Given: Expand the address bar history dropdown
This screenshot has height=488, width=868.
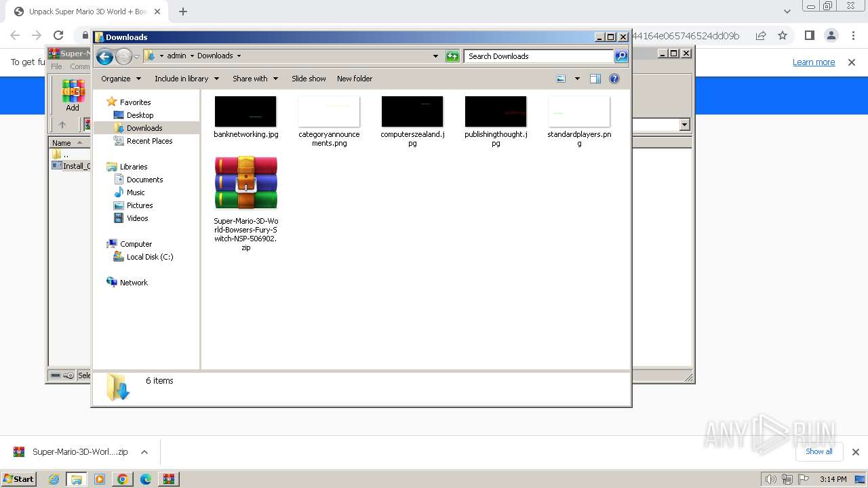Looking at the screenshot, I should tap(435, 56).
